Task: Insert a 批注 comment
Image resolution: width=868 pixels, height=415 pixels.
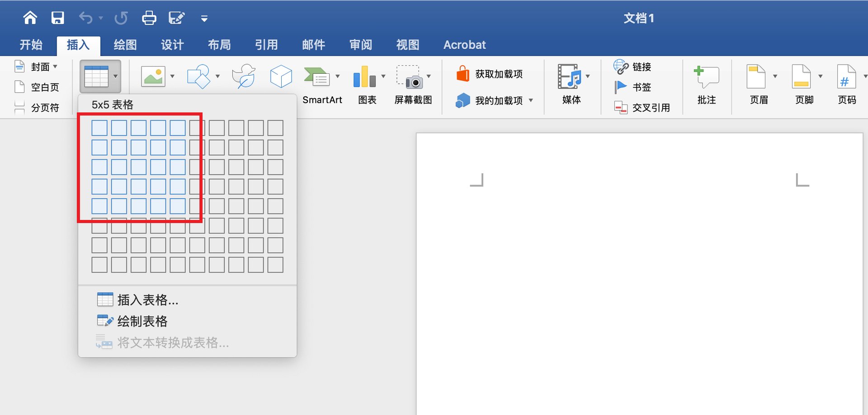Action: point(706,86)
